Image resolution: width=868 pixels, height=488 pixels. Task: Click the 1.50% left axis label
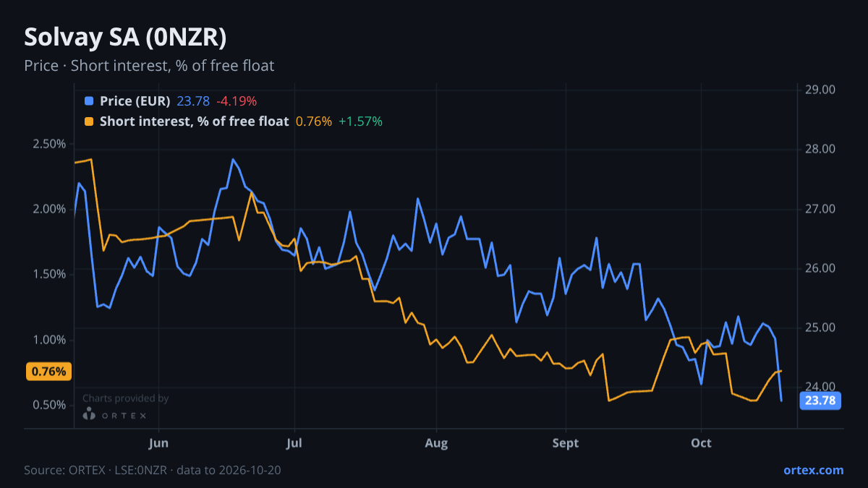[x=49, y=274]
